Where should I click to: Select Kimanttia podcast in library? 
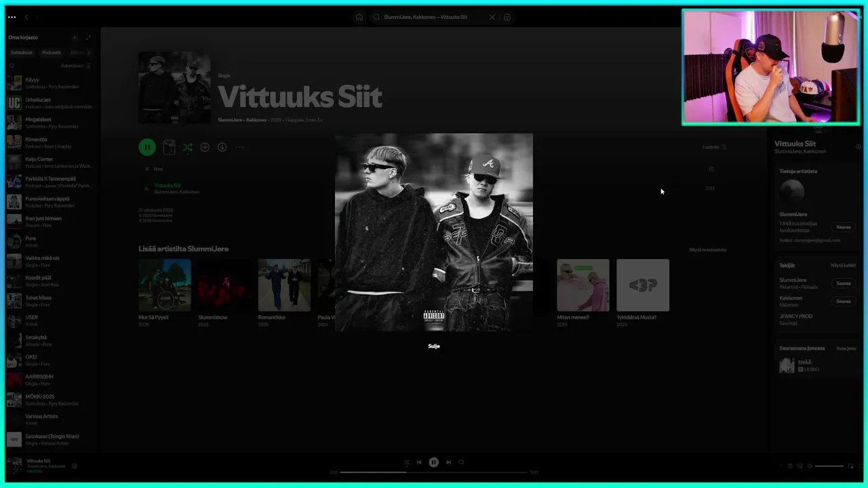pos(50,142)
